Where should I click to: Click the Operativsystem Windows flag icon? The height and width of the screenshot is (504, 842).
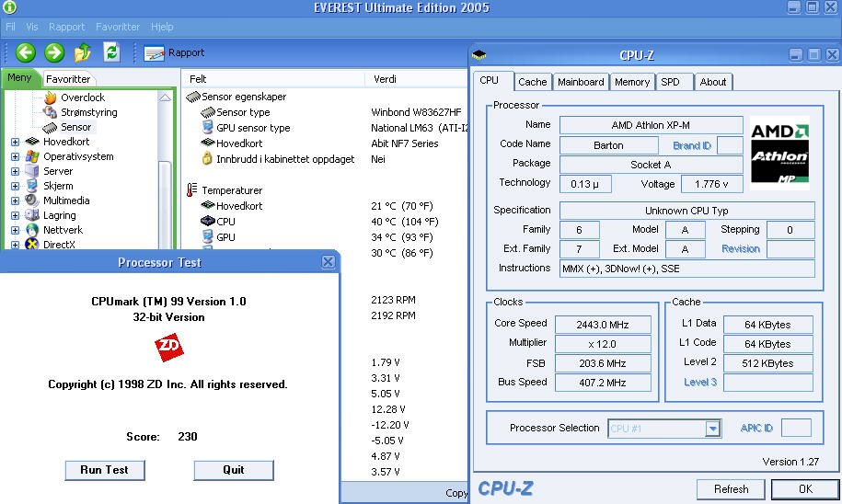pos(32,156)
